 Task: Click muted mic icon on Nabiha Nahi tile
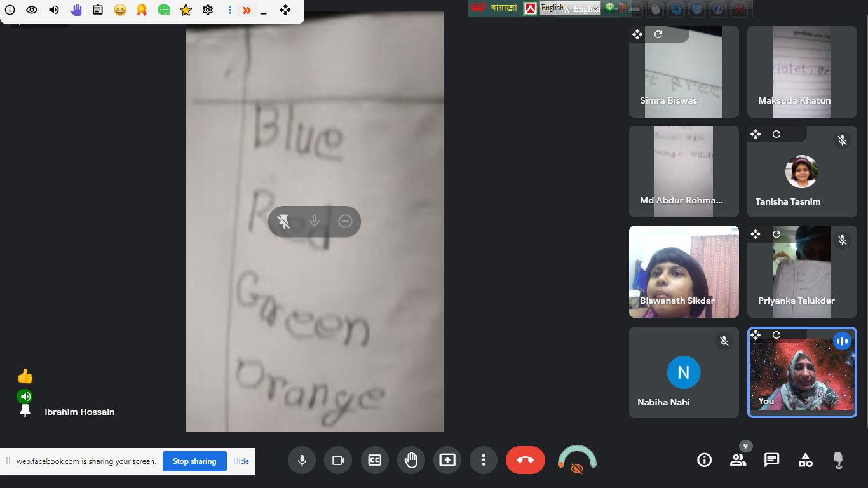pos(724,341)
